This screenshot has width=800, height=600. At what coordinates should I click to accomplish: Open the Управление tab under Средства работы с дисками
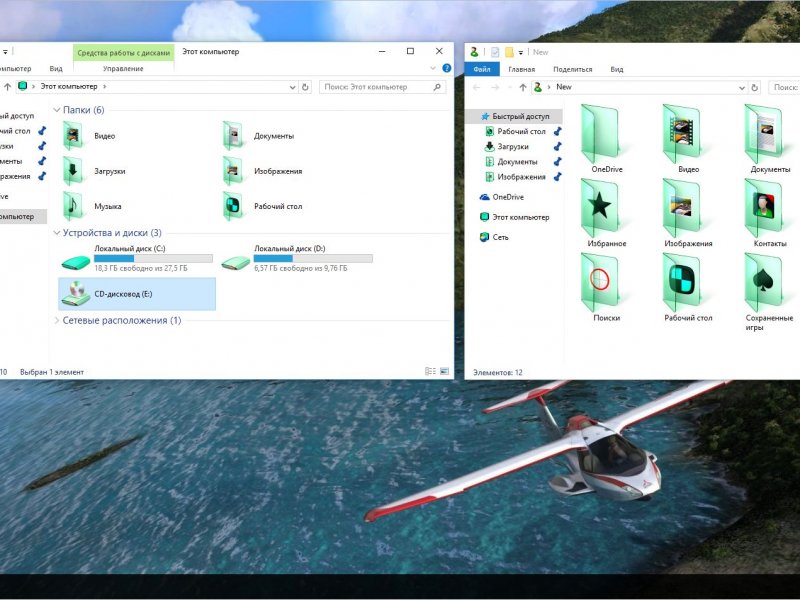tap(123, 68)
